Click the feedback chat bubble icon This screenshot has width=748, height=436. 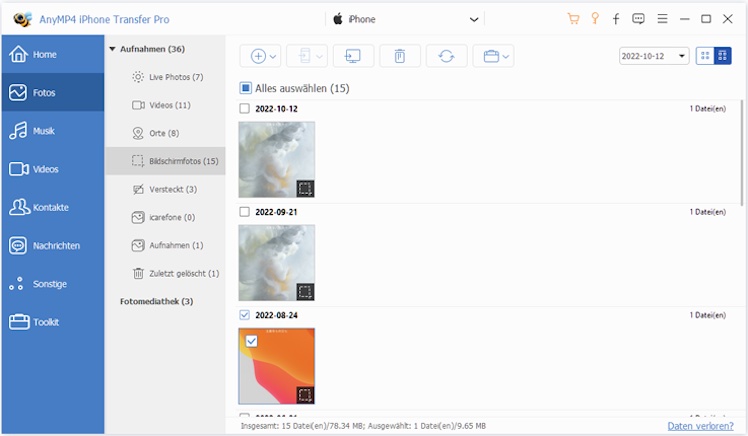(x=638, y=19)
